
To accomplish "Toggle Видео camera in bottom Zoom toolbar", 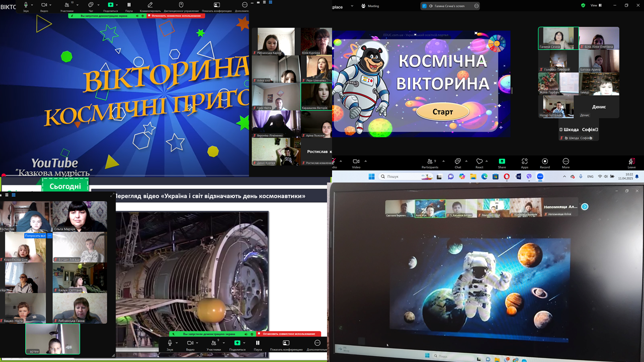I will (190, 345).
